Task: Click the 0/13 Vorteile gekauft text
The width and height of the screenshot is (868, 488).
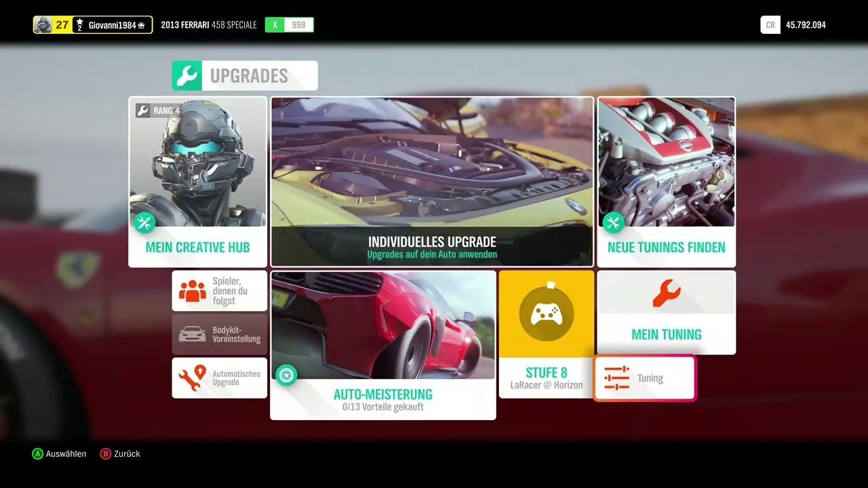Action: coord(383,407)
